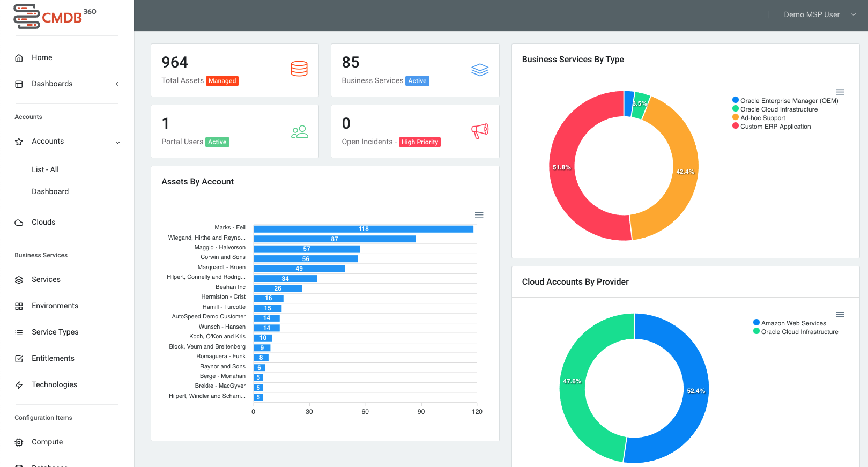Click the Wiegand, Hirthe bar showing 87
868x467 pixels.
(335, 239)
